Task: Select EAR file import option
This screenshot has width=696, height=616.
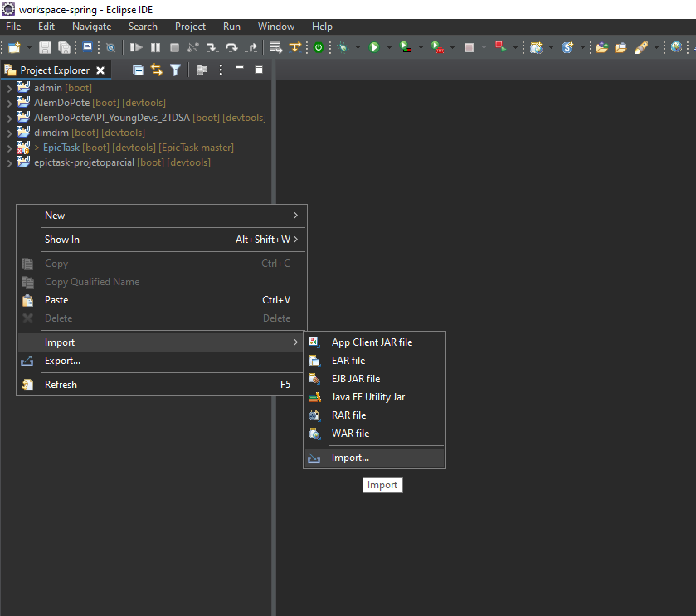Action: pyautogui.click(x=375, y=361)
